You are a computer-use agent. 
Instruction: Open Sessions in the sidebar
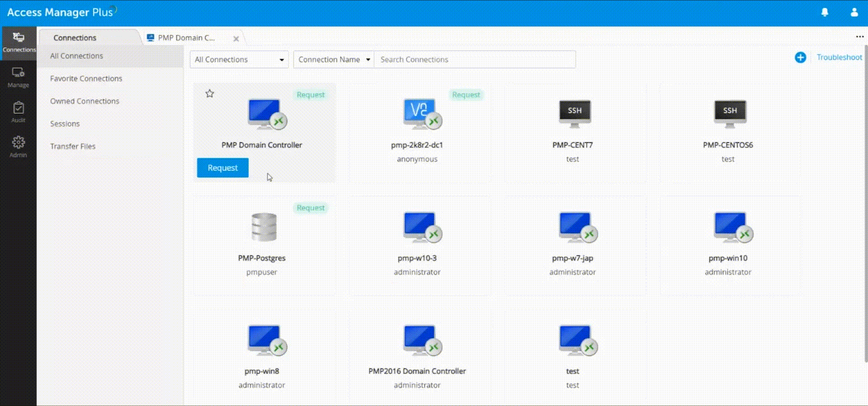(x=65, y=124)
